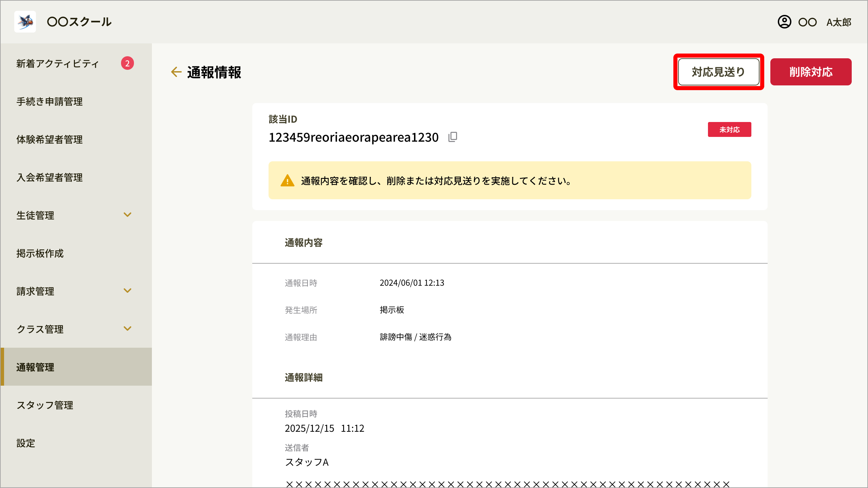Click the 通報内容 section heading
Image resolution: width=868 pixels, height=488 pixels.
[303, 243]
